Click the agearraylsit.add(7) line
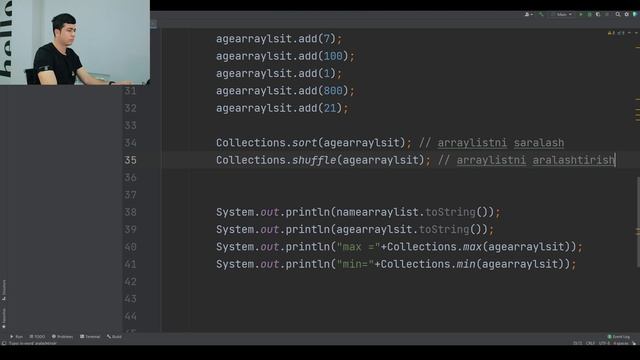This screenshot has width=640, height=360. coord(279,39)
